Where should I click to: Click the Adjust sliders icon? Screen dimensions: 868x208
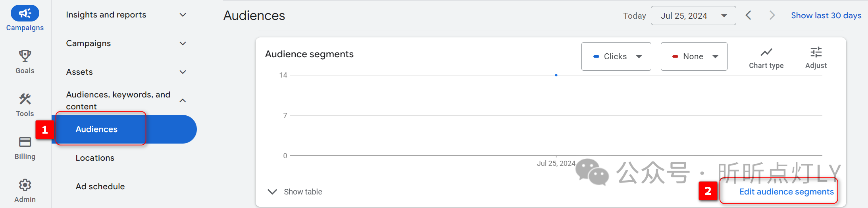(816, 52)
